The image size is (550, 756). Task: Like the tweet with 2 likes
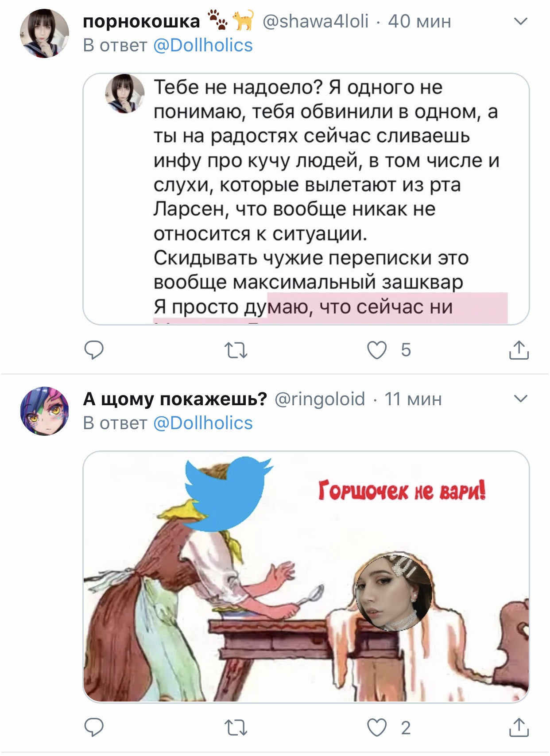pyautogui.click(x=377, y=728)
